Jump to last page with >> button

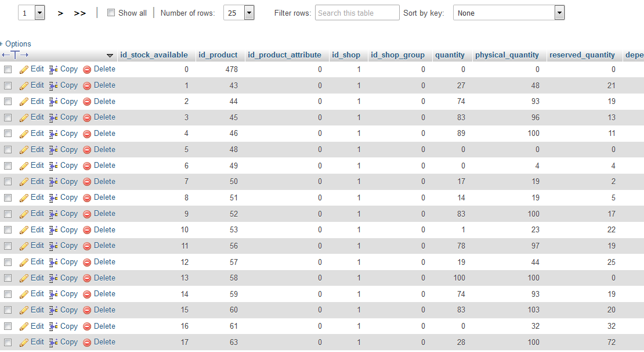pos(79,13)
